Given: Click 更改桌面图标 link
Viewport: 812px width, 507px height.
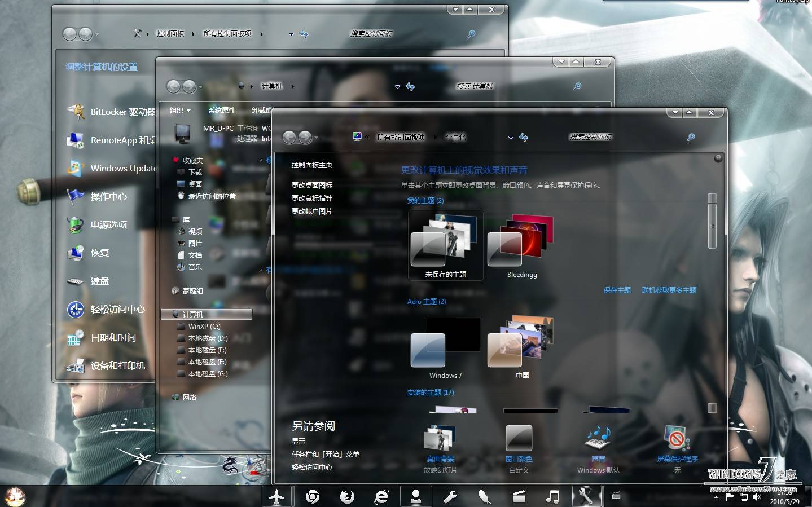Looking at the screenshot, I should [x=311, y=185].
